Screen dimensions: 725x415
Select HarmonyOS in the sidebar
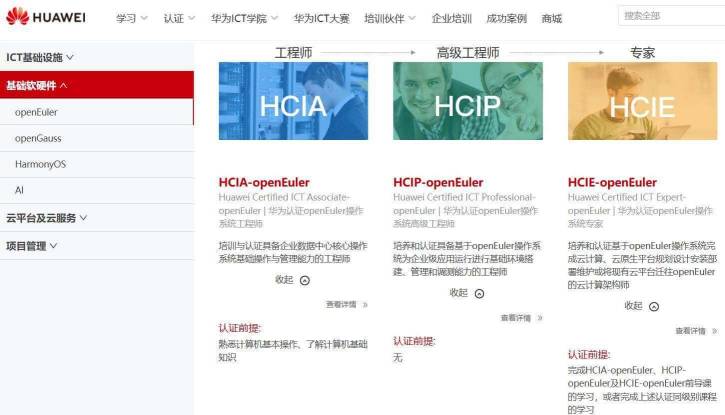[x=97, y=164]
